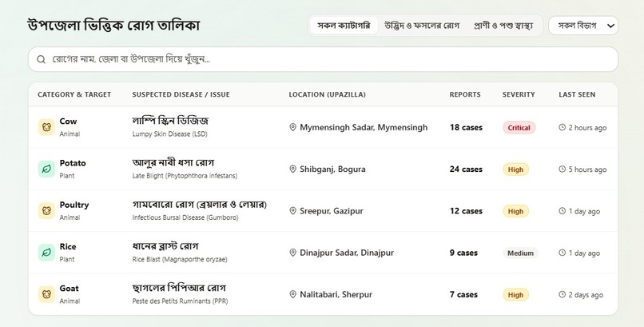Click location pin beside Shibganj, Bogura
Screen dimensions: 644x327
click(x=293, y=169)
